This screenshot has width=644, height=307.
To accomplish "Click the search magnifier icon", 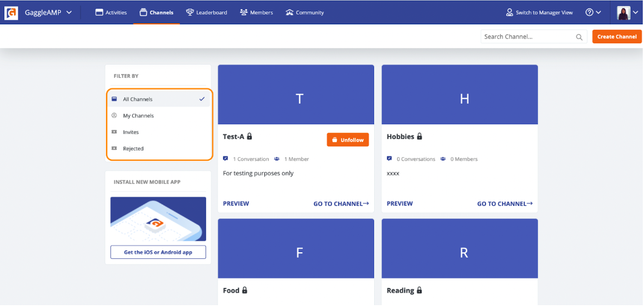I will point(579,37).
